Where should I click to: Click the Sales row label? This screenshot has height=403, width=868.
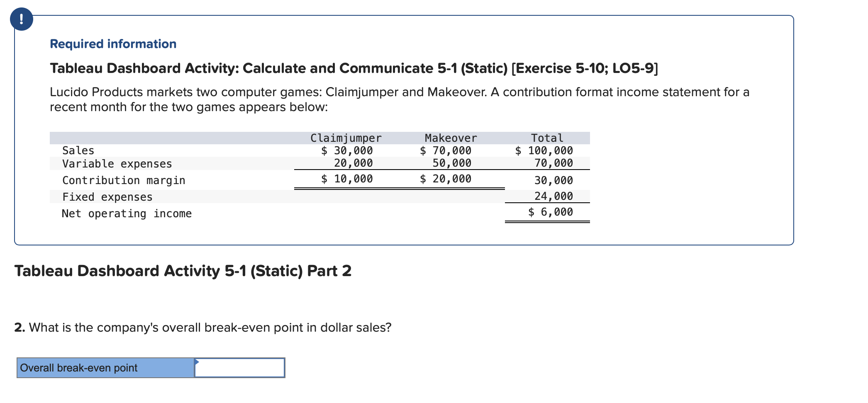click(78, 151)
